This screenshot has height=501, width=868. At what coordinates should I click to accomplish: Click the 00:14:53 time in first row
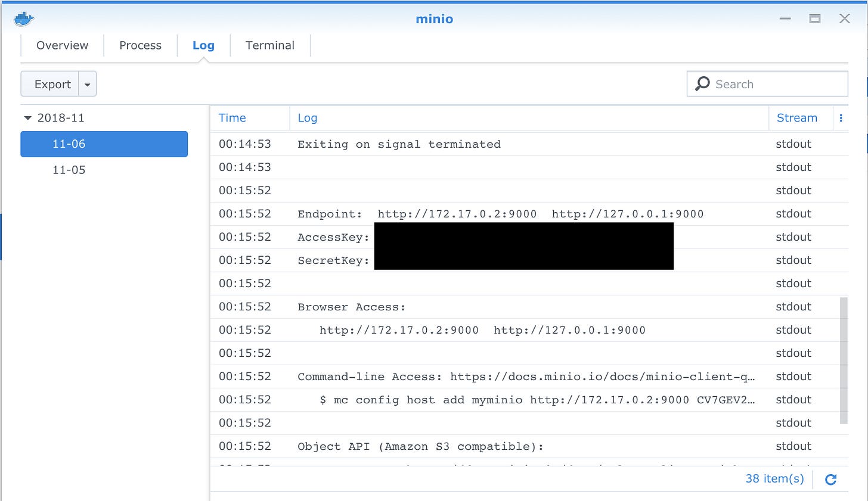pyautogui.click(x=244, y=144)
